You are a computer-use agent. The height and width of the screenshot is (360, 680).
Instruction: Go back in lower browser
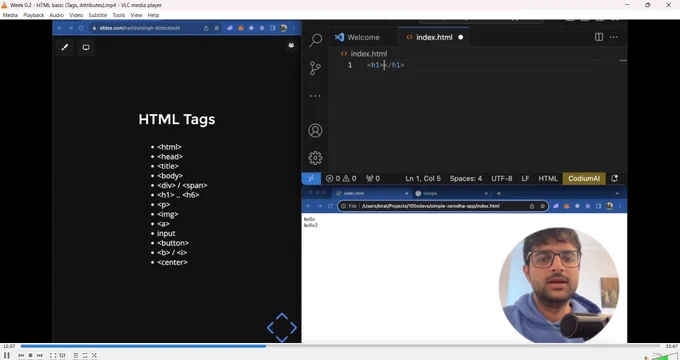pos(309,206)
